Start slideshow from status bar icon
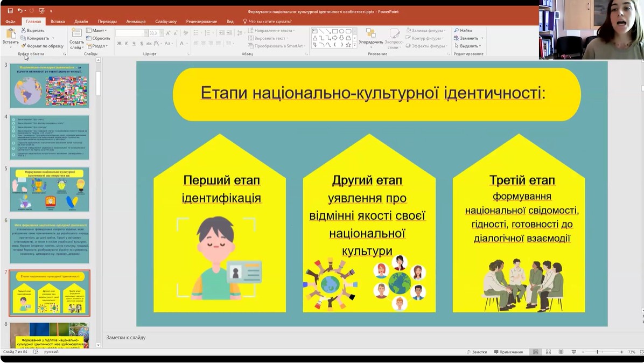Viewport: 644px width, 363px height. 574,352
